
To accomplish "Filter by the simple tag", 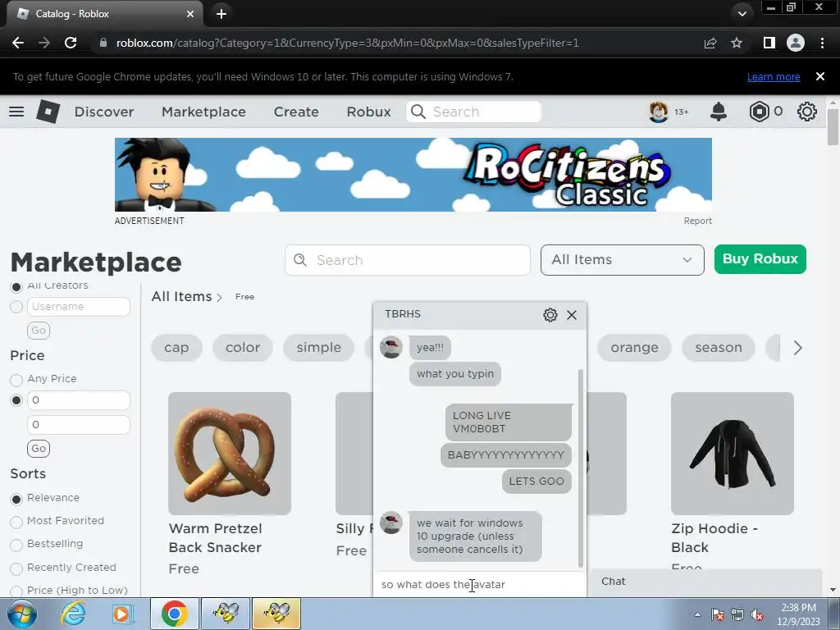I will tap(319, 348).
